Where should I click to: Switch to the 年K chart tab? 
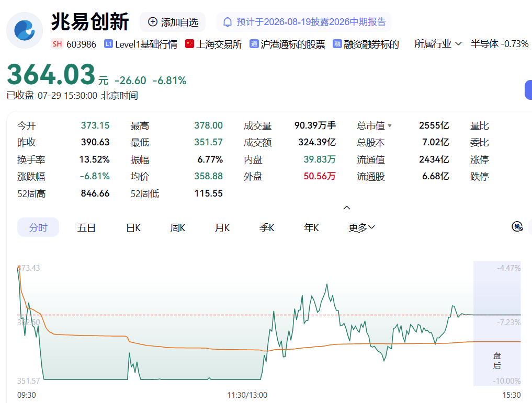pos(311,227)
